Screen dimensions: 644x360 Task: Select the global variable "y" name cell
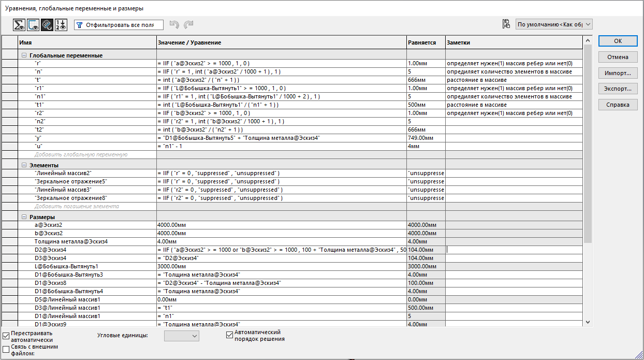click(x=87, y=138)
